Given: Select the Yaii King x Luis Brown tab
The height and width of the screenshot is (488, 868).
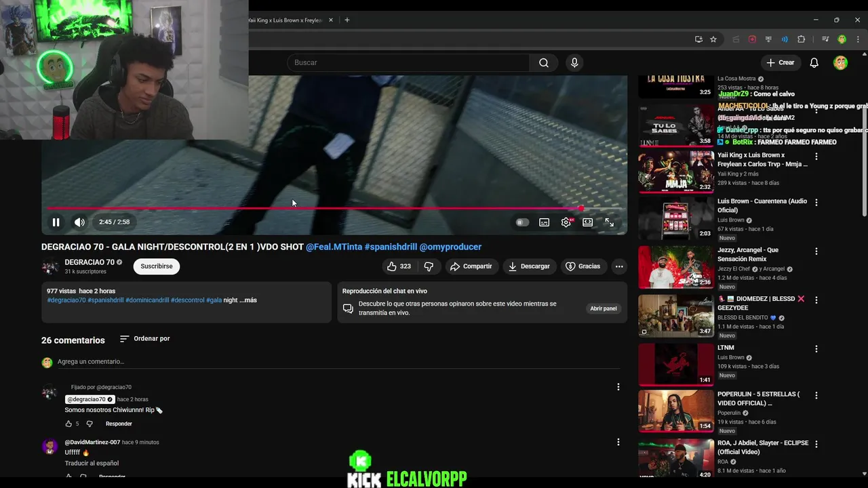Looking at the screenshot, I should pyautogui.click(x=285, y=20).
